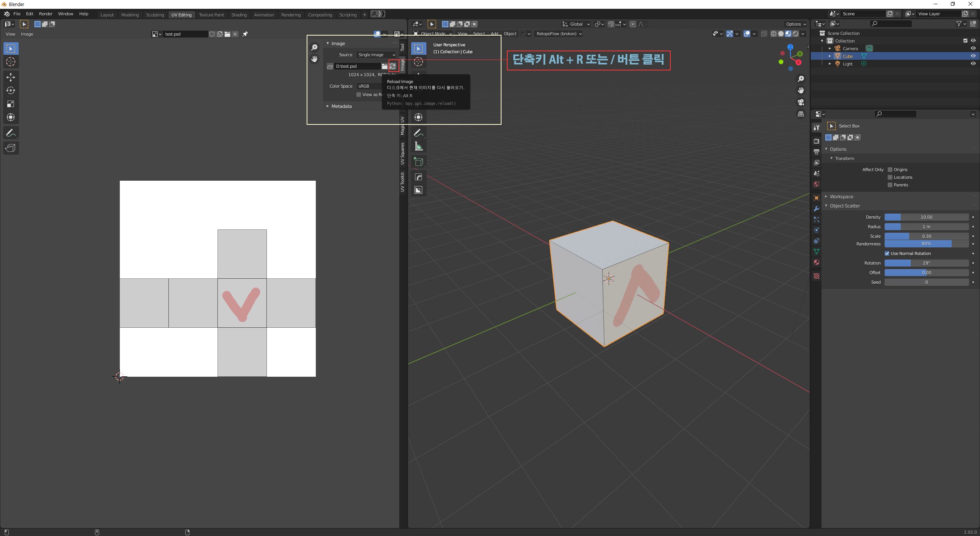Open the Render menu

46,14
